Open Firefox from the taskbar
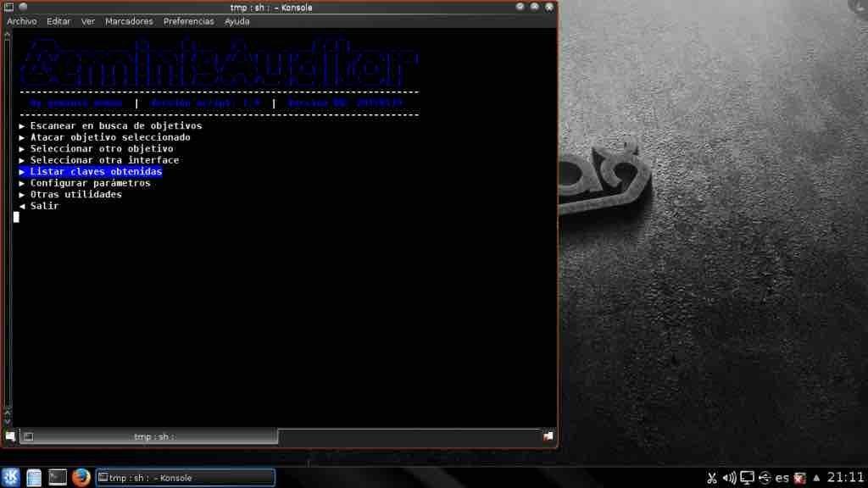This screenshot has height=488, width=868. coord(81,477)
